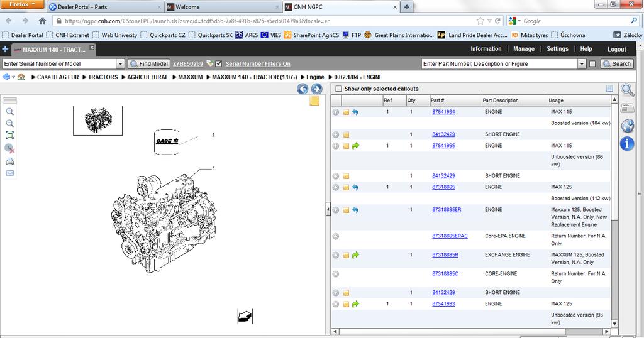The image size is (644, 338).
Task: Add part 87541994 to picklist circle icon
Action: [x=336, y=112]
